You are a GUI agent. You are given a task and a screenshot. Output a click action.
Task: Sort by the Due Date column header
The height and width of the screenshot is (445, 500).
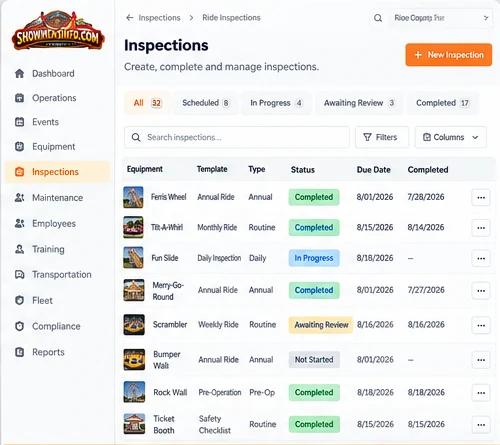pyautogui.click(x=374, y=170)
